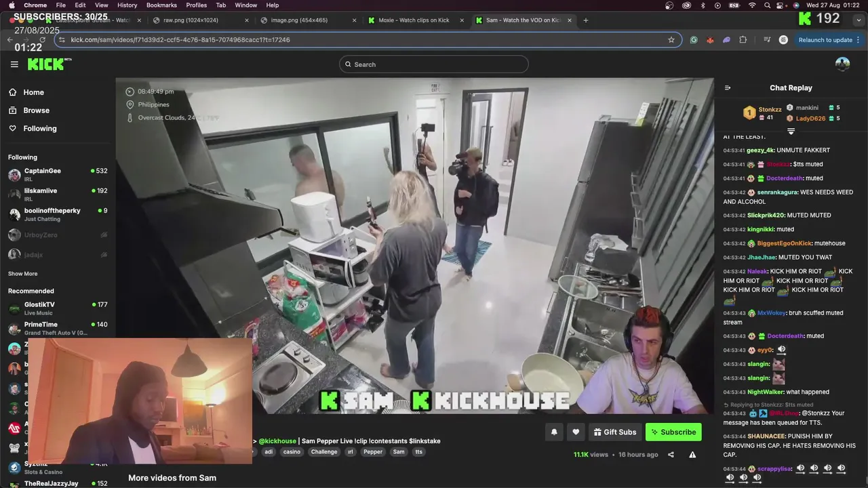Open the user profile avatar menu
The width and height of the screenshot is (868, 488).
point(842,64)
